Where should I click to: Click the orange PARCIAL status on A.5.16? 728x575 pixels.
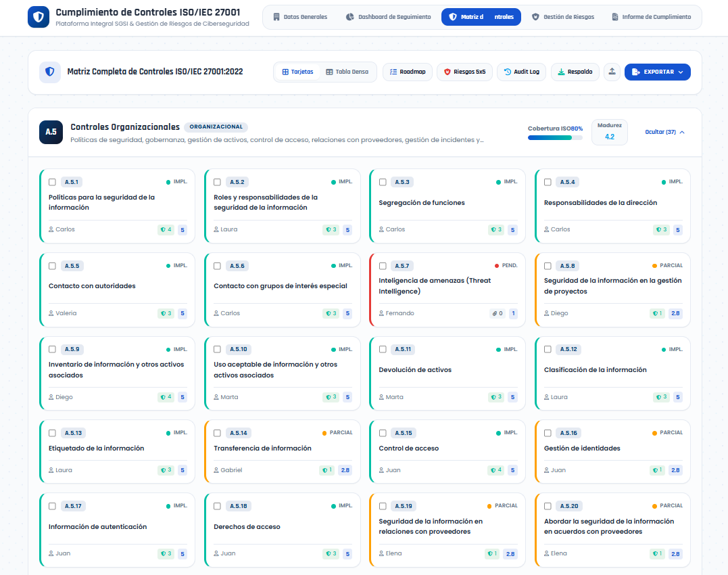pyautogui.click(x=667, y=433)
